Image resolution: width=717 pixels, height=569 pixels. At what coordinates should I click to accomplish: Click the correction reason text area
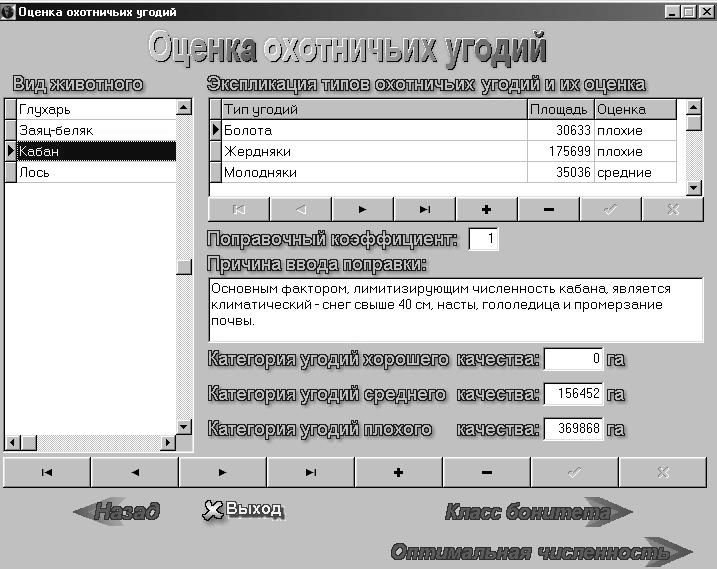click(455, 310)
